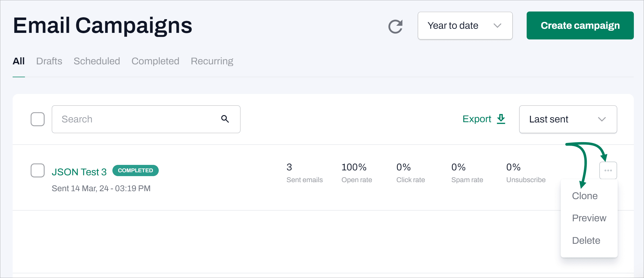The height and width of the screenshot is (278, 644).
Task: Select the All tab
Action: pyautogui.click(x=19, y=61)
